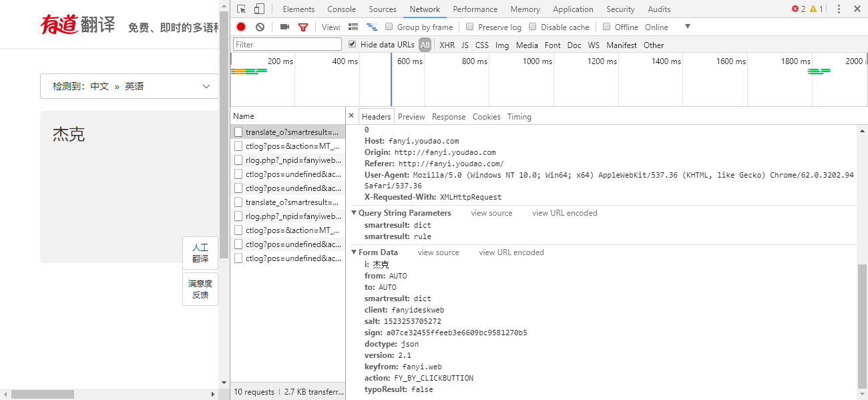Viewport: 868px width, 400px height.
Task: Enable the Preserve log checkbox
Action: pos(470,27)
